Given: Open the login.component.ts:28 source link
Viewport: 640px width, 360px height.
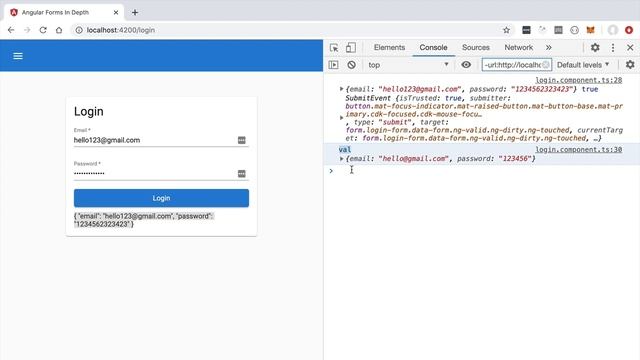Looking at the screenshot, I should (x=578, y=80).
